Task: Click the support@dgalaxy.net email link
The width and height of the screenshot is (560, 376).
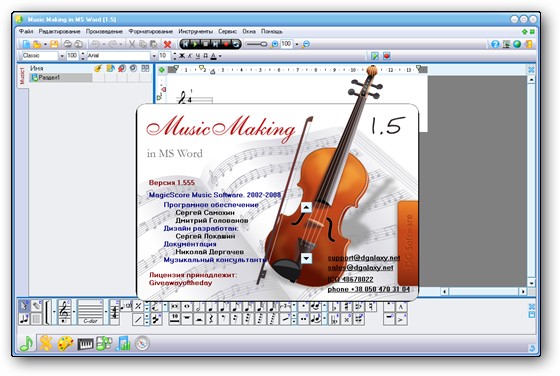Action: tap(364, 257)
